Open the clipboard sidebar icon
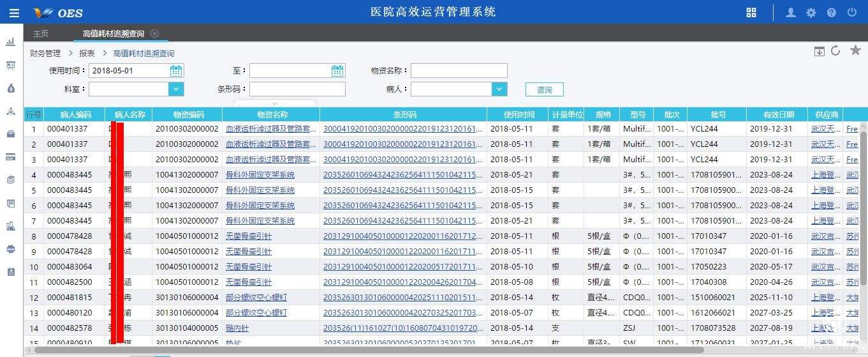 point(10,272)
